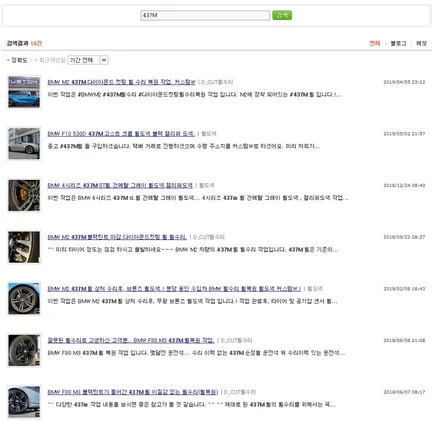Open thumbnail of wheel with orange caliper

[24, 195]
